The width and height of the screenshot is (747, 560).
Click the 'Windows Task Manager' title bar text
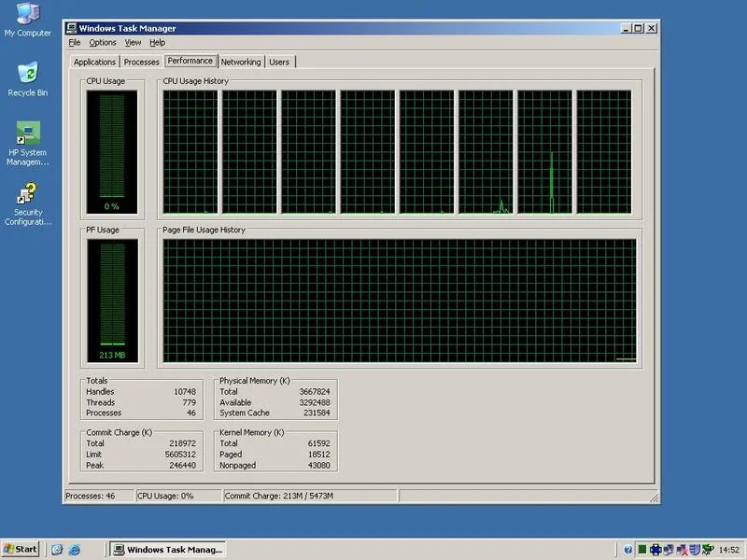(127, 28)
